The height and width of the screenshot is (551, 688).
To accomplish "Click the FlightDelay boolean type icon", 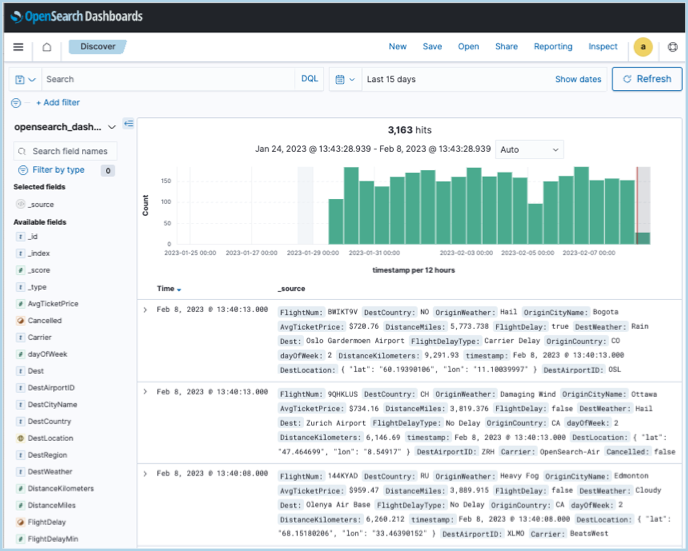I will (20, 522).
